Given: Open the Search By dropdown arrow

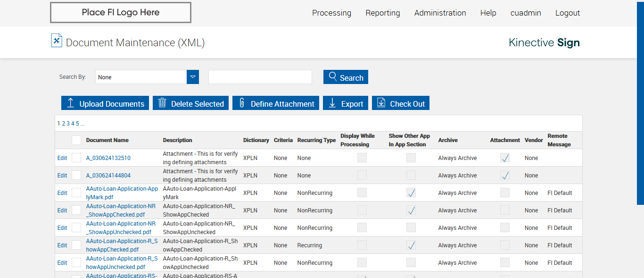Looking at the screenshot, I should (193, 77).
